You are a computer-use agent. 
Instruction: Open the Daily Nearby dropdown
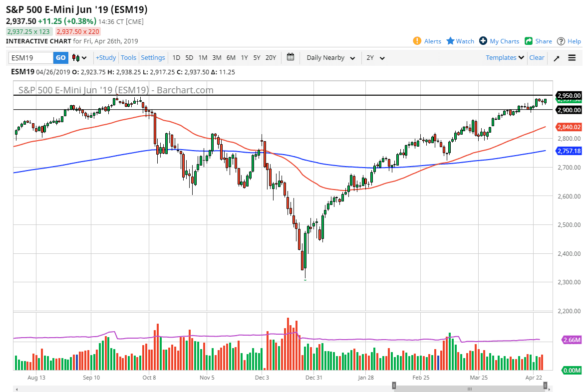pyautogui.click(x=330, y=57)
